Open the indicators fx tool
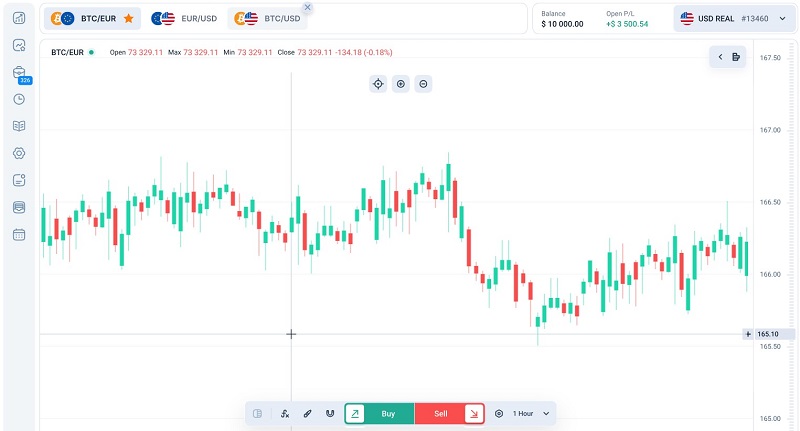Image resolution: width=800 pixels, height=431 pixels. (x=285, y=413)
